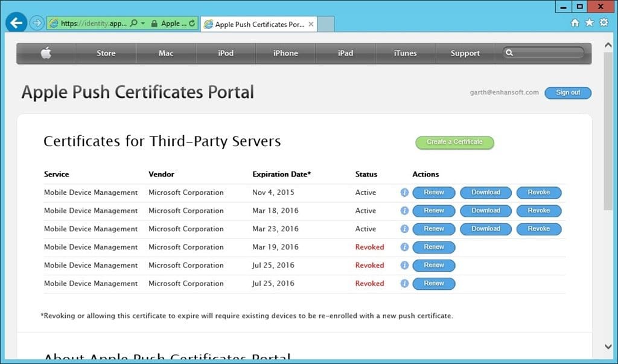Screen dimensions: 618x364
Task: Click the Sign out button
Action: click(x=568, y=93)
